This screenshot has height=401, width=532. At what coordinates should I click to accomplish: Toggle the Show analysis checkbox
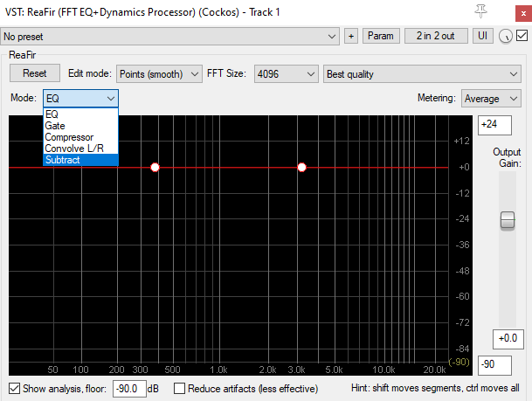[x=14, y=389]
